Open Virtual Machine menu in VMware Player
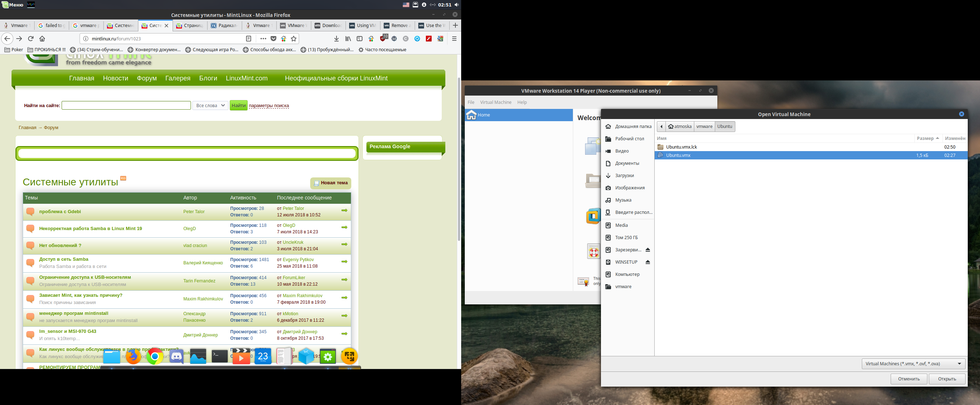The height and width of the screenshot is (405, 980). [495, 102]
